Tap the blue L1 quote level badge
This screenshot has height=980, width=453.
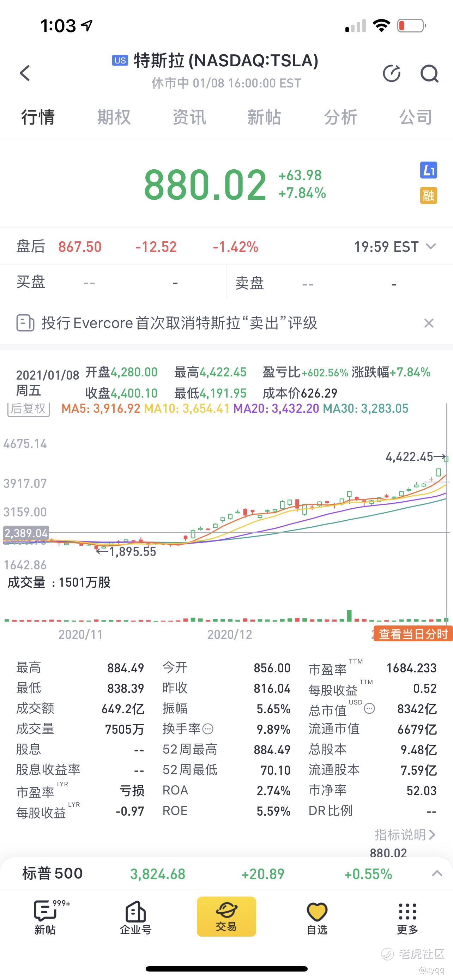coord(428,170)
